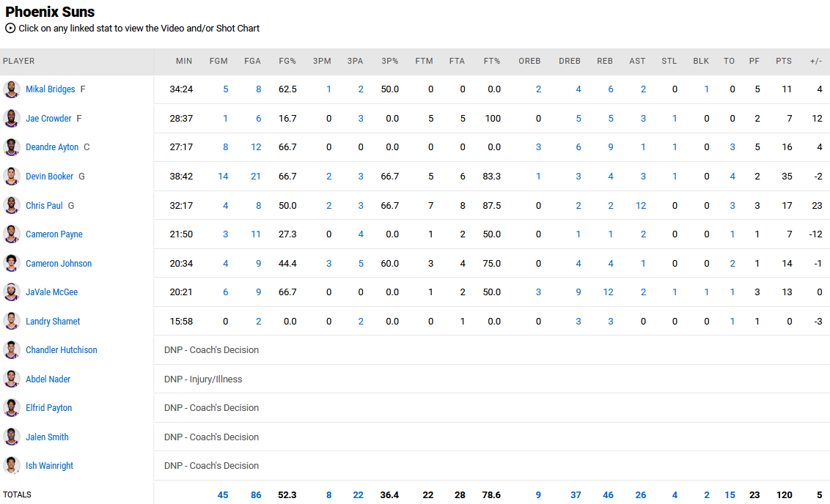Click the PLAYER column header
This screenshot has width=830, height=504.
tap(19, 62)
